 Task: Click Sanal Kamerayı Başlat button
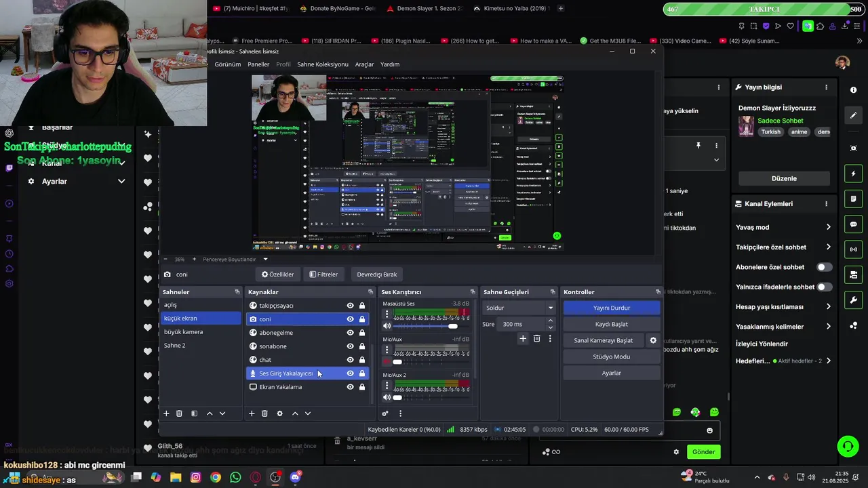click(604, 340)
